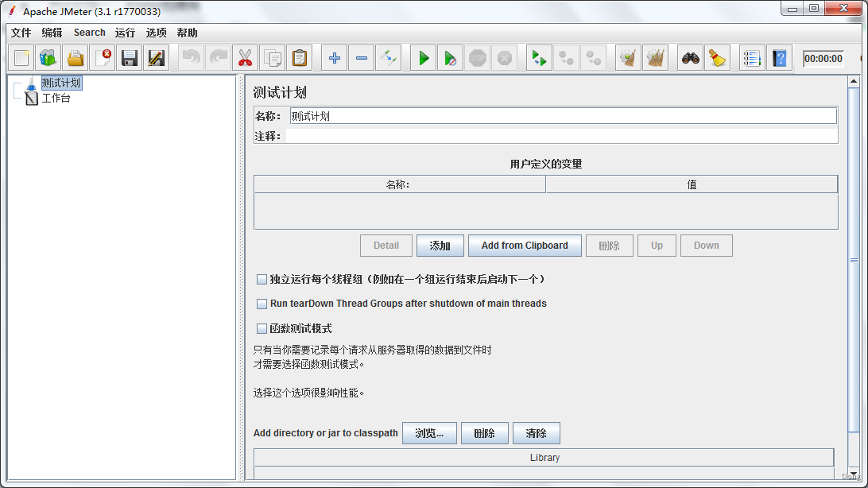Click the Remote shutdown all icon
Screen dimensions: 868x488
pos(594,58)
